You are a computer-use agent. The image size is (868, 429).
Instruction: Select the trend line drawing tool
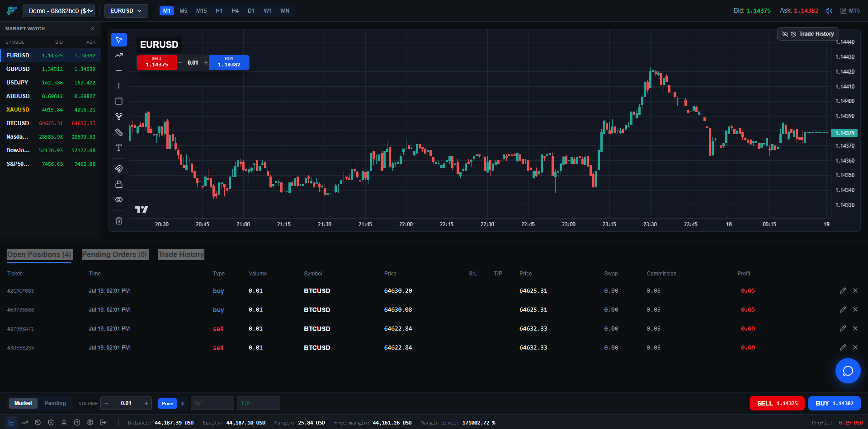click(x=119, y=55)
